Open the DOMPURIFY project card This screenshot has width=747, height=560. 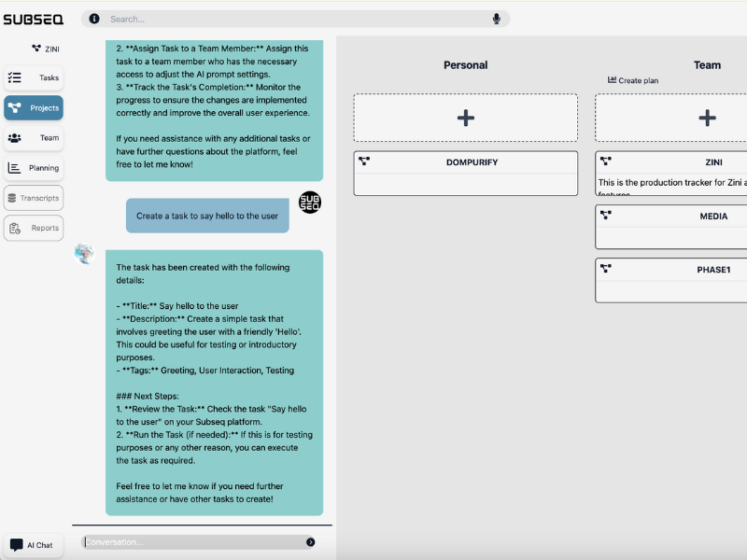(465, 174)
